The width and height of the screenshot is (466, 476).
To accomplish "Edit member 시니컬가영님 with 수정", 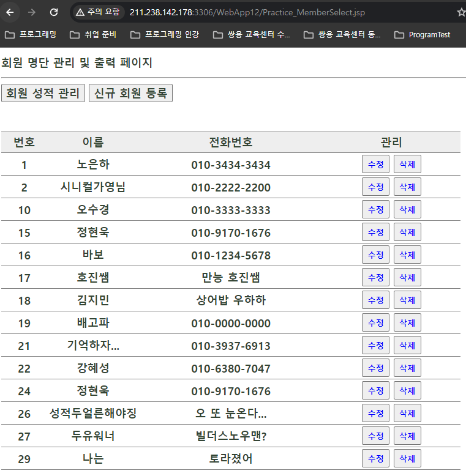I will pyautogui.click(x=375, y=187).
